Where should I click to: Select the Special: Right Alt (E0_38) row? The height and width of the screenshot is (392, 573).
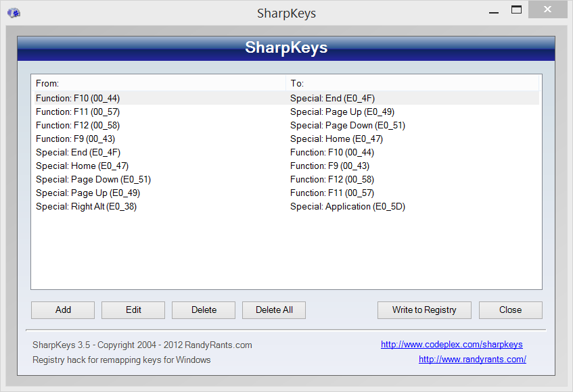coord(86,206)
